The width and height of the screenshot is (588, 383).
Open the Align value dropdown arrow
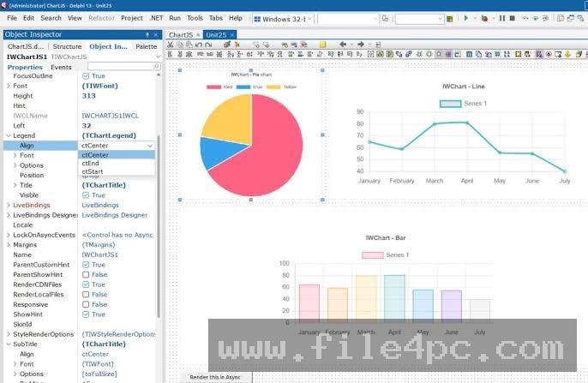[150, 146]
